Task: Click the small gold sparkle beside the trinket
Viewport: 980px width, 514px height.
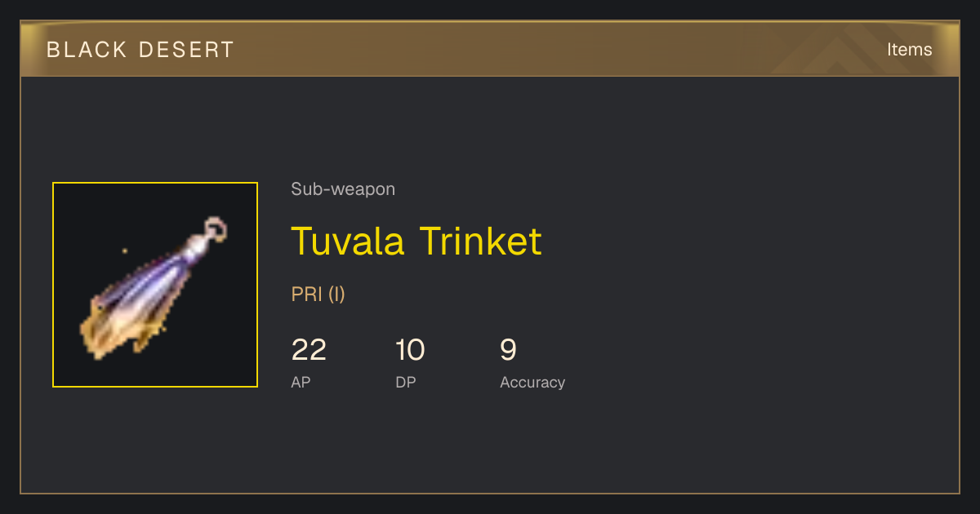Action: click(124, 251)
